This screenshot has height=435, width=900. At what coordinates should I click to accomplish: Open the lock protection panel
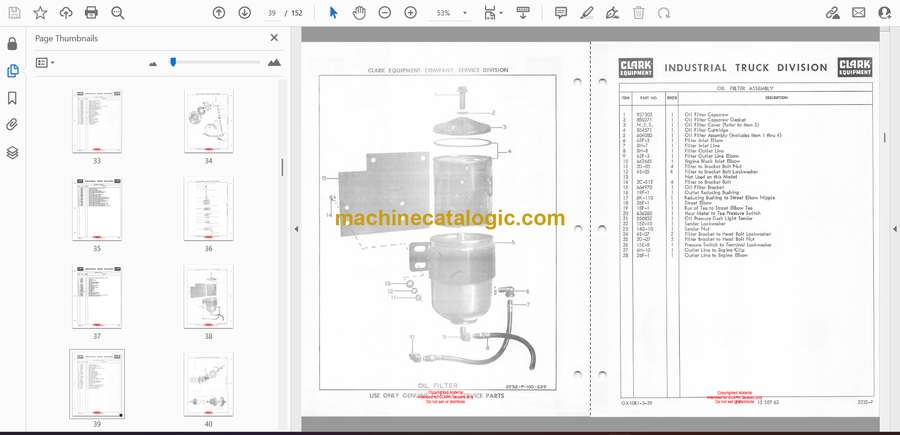coord(12,44)
